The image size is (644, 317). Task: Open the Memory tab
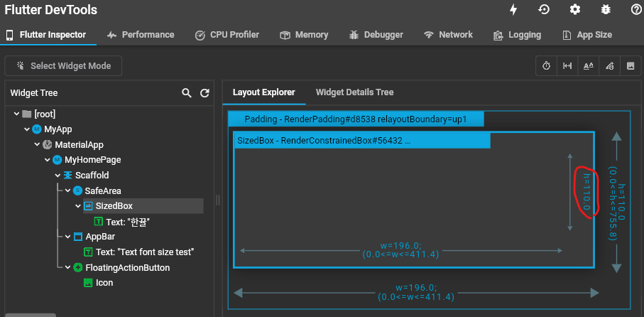tap(304, 35)
